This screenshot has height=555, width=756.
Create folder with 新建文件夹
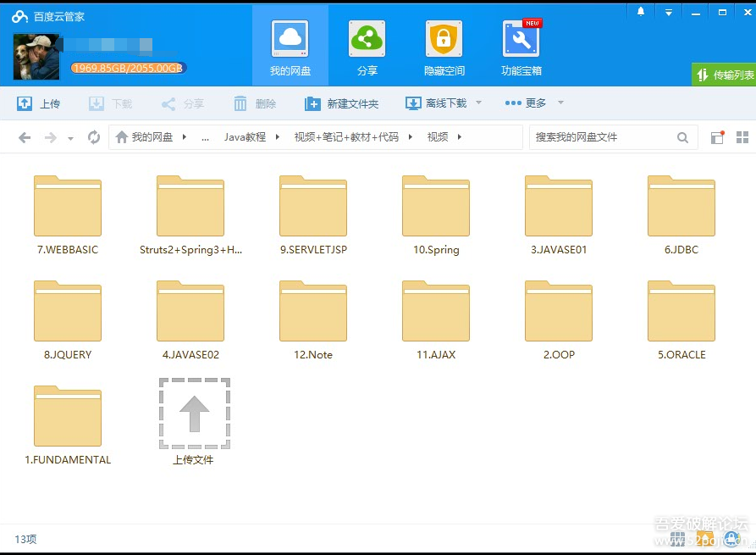click(x=341, y=103)
